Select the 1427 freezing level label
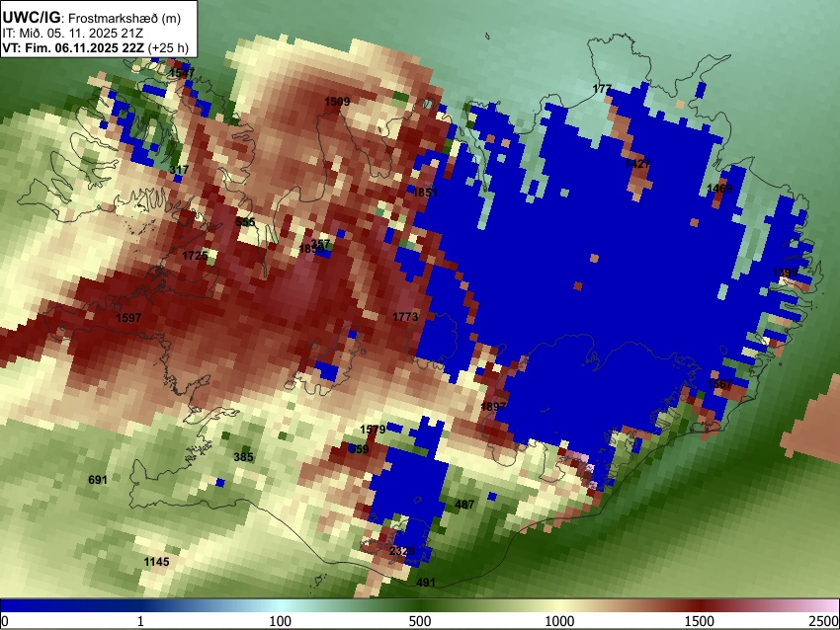 [637, 163]
